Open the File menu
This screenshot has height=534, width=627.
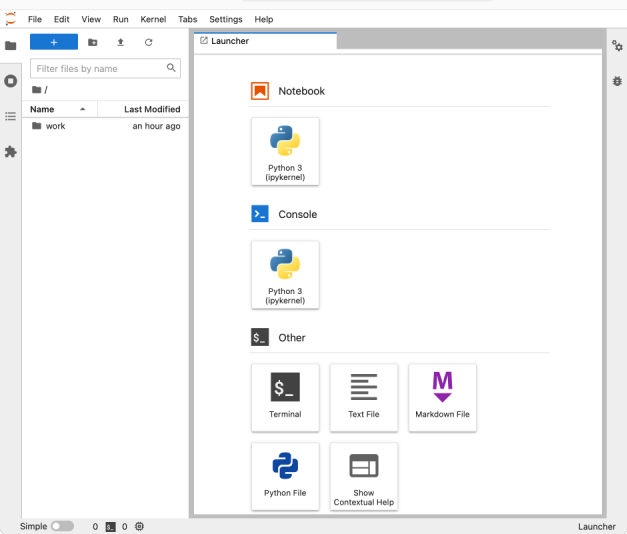point(35,19)
